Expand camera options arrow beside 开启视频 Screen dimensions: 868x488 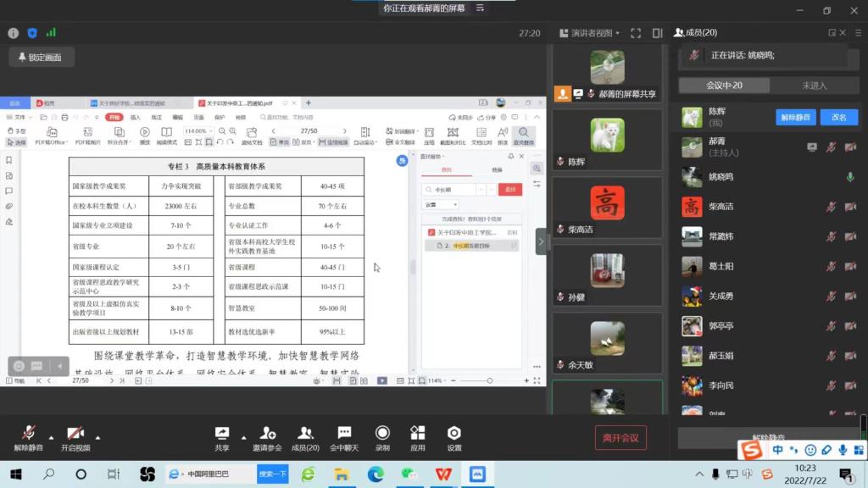(x=97, y=437)
